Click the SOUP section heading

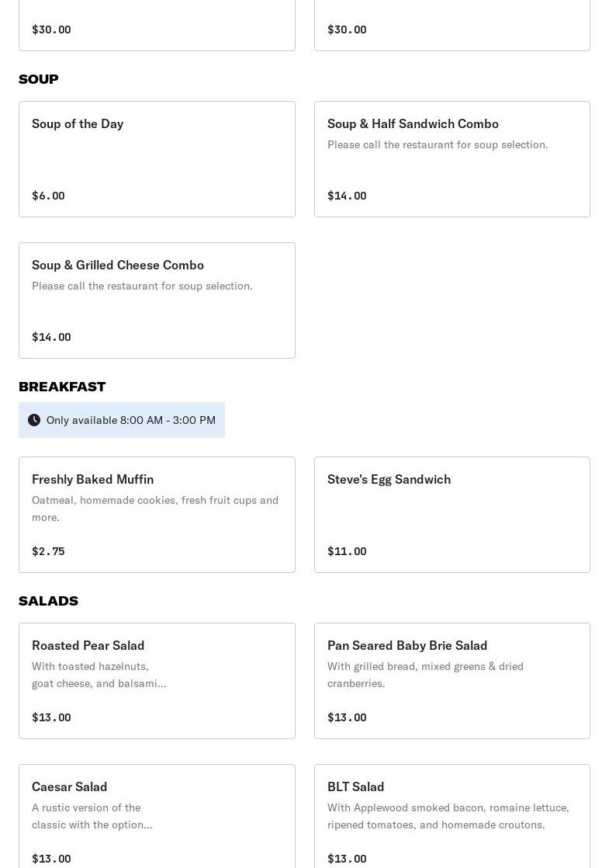(38, 79)
